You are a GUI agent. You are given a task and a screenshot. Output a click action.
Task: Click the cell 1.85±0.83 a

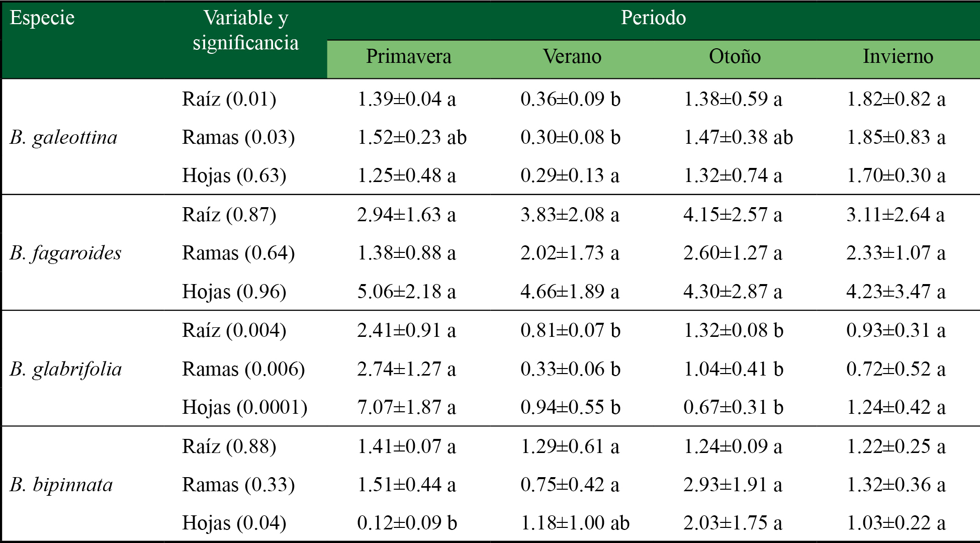click(896, 137)
